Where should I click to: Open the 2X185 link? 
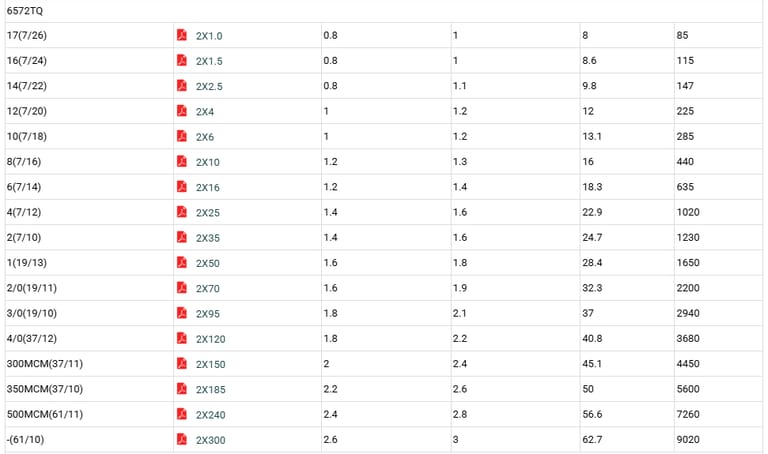click(210, 389)
